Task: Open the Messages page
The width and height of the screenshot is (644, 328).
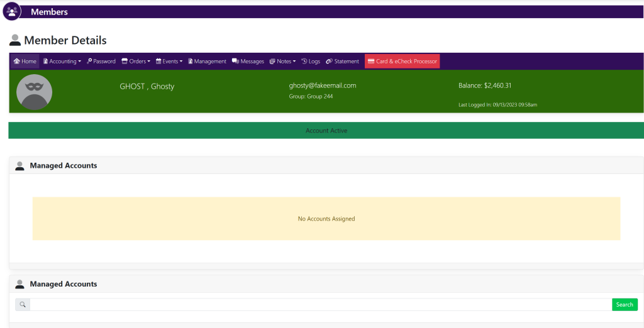Action: point(248,62)
